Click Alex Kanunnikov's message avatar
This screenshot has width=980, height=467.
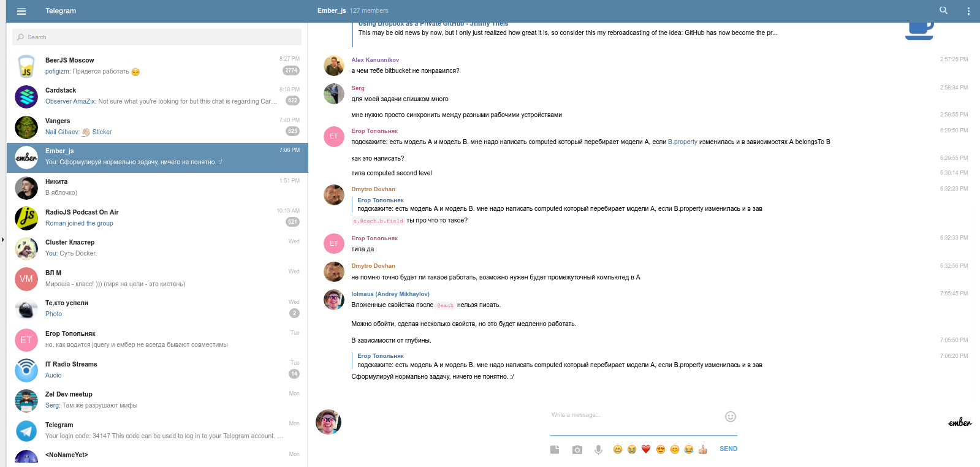(334, 66)
